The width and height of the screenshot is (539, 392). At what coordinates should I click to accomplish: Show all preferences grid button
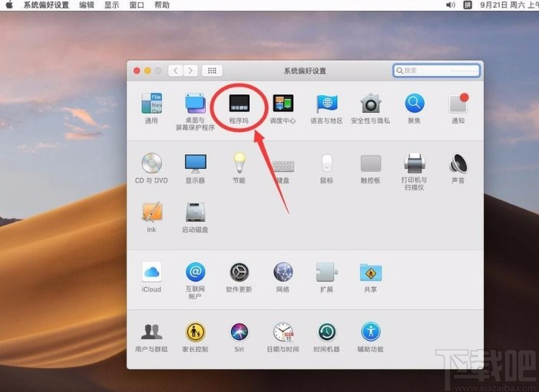(x=212, y=71)
